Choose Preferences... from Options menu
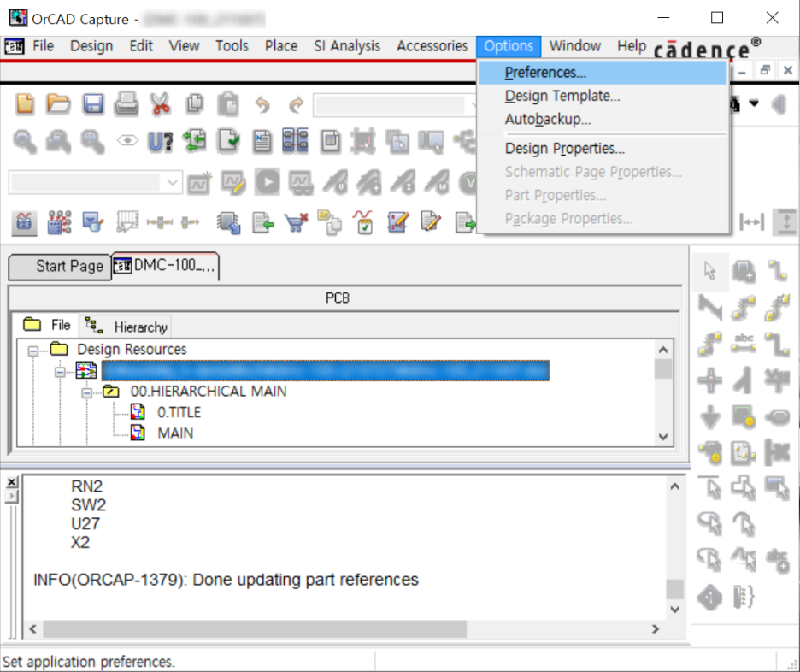 click(x=603, y=73)
